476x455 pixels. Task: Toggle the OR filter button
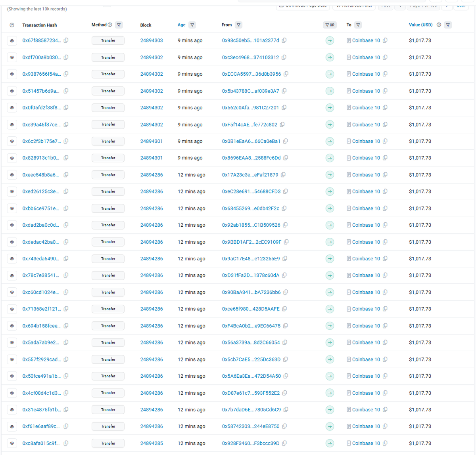click(x=330, y=25)
